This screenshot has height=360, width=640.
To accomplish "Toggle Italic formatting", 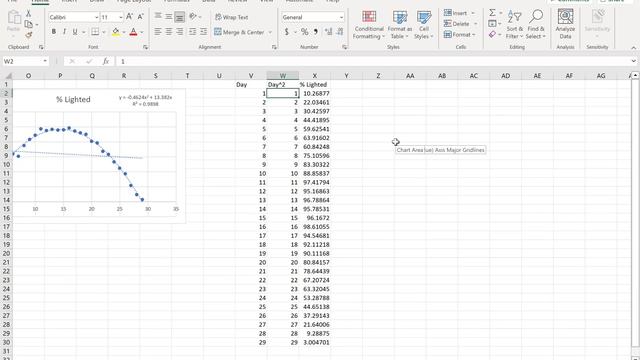I will click(64, 32).
